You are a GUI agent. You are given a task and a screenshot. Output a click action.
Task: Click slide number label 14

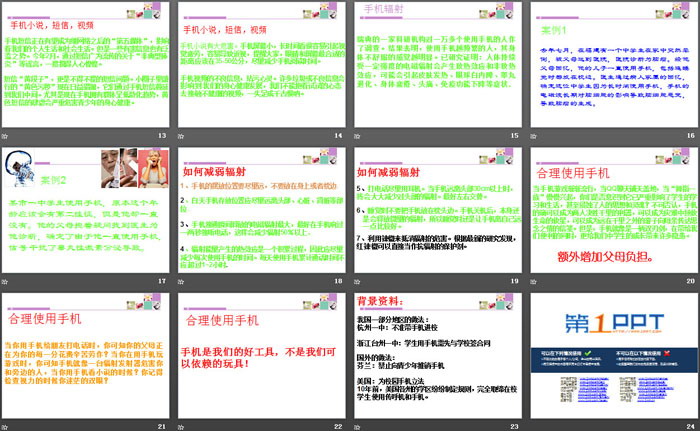[x=338, y=135]
